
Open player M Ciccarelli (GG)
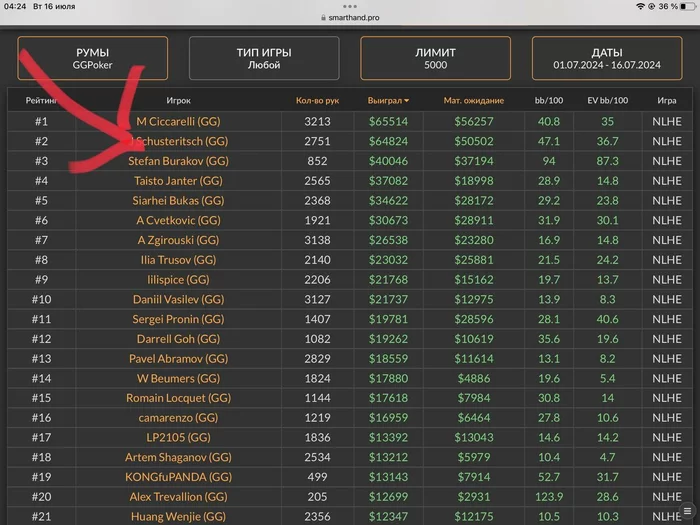[179, 121]
